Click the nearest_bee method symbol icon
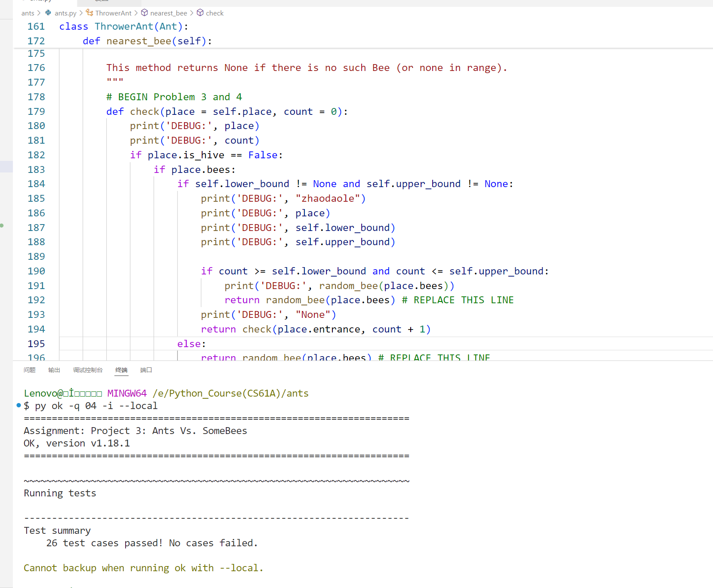The height and width of the screenshot is (588, 713). (144, 13)
